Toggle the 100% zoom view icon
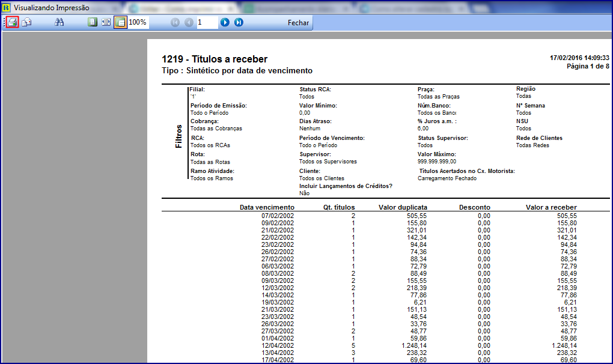This screenshot has width=613, height=364. click(120, 22)
